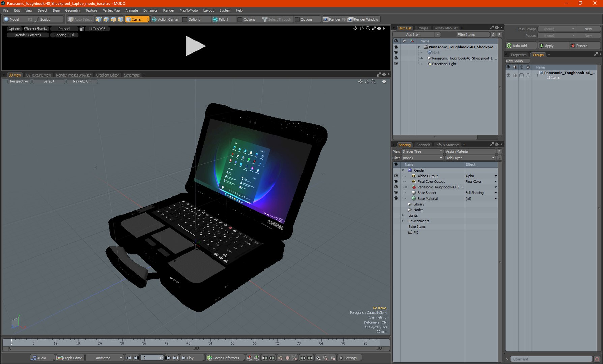This screenshot has width=603, height=364.
Task: Toggle visibility of Mesh item
Action: tap(396, 52)
